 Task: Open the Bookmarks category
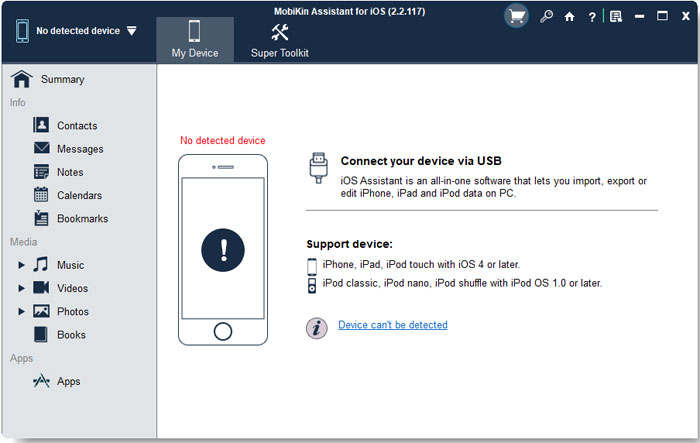83,219
